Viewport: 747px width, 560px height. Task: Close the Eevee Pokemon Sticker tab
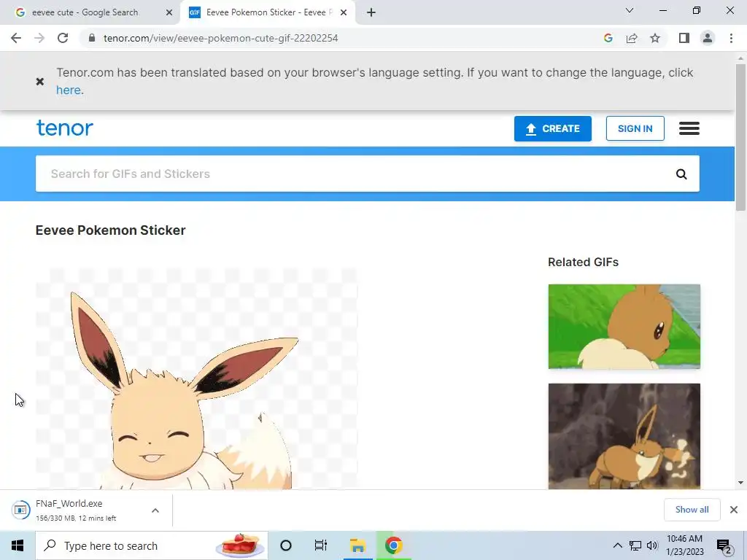(344, 13)
